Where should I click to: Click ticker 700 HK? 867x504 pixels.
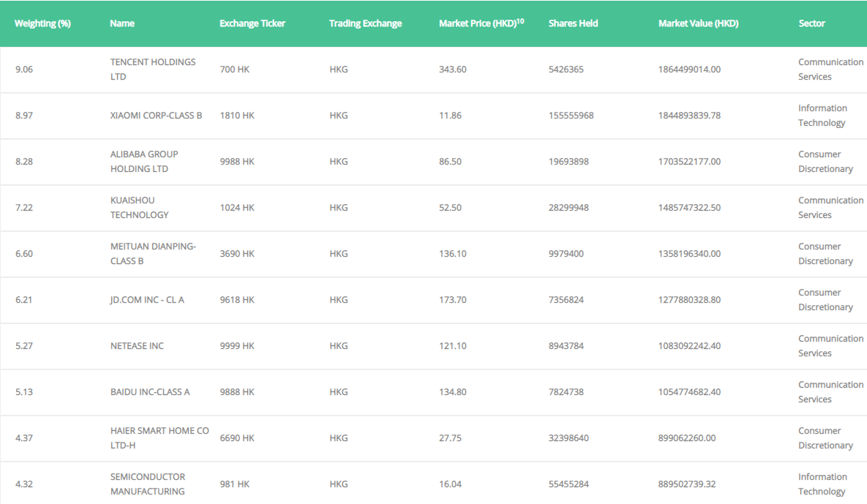pyautogui.click(x=235, y=69)
